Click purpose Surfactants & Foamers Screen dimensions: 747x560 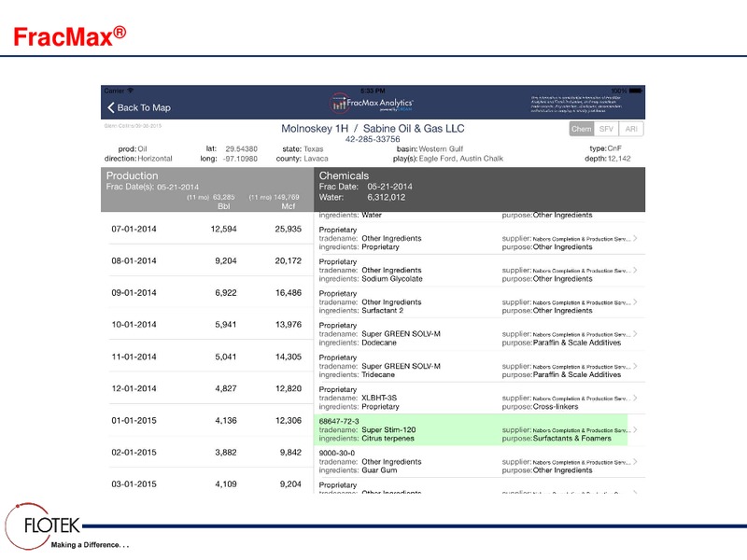(571, 438)
